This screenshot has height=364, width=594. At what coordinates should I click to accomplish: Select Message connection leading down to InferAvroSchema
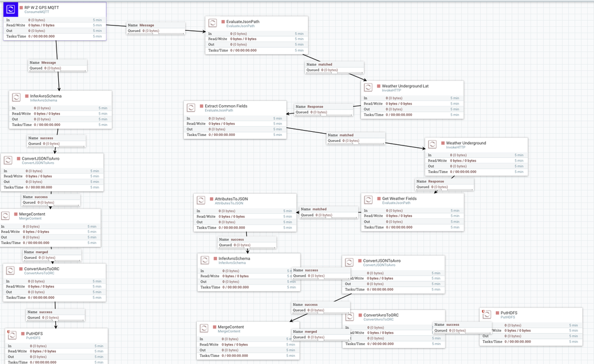pos(58,65)
